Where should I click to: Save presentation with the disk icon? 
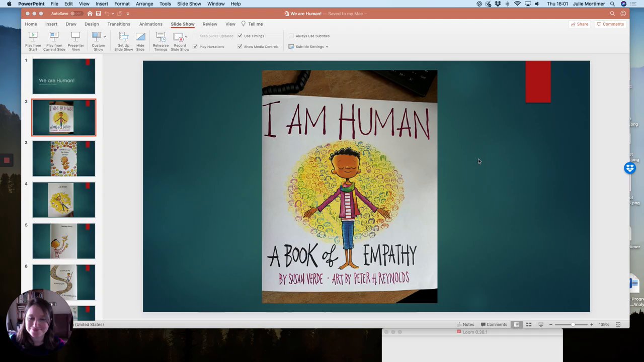pos(98,14)
